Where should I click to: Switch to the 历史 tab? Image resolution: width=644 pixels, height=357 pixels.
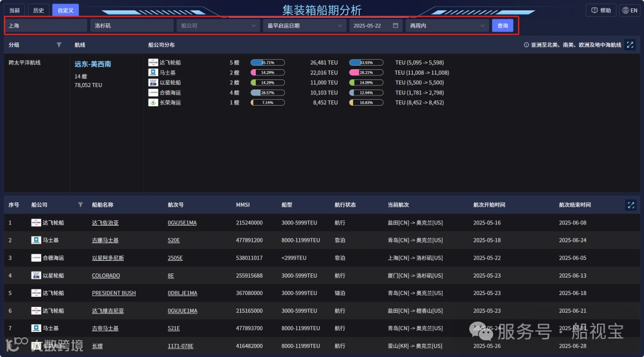pos(39,10)
